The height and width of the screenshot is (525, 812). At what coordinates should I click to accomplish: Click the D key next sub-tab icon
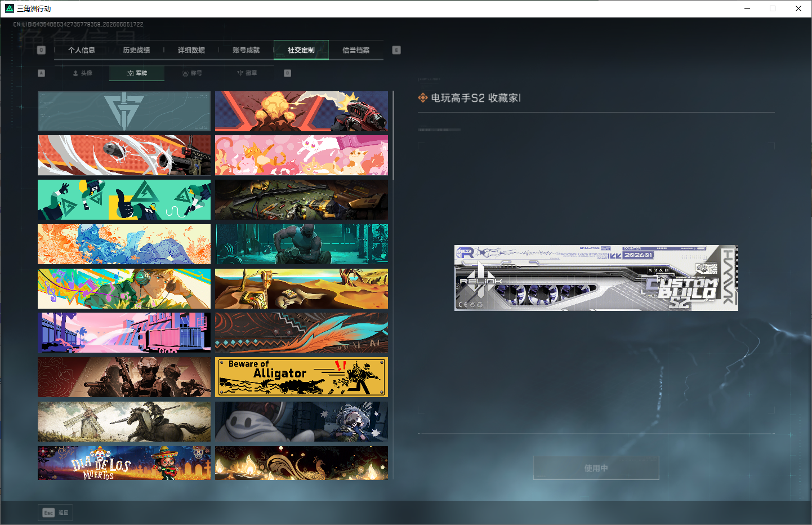(x=288, y=73)
